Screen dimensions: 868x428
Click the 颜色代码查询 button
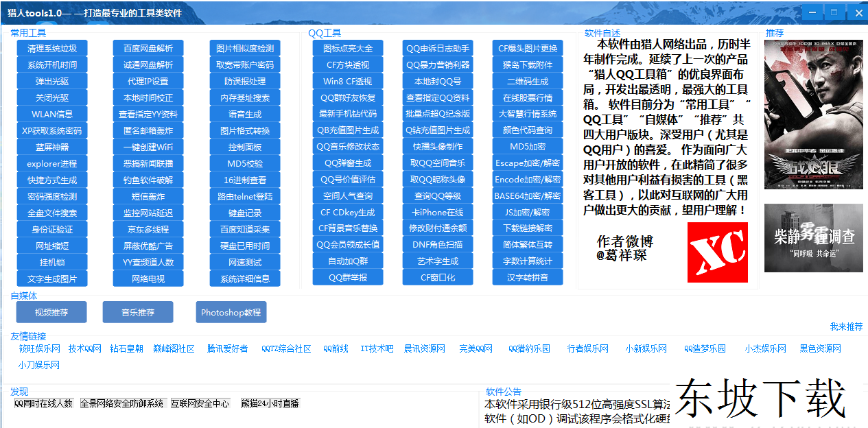(528, 130)
